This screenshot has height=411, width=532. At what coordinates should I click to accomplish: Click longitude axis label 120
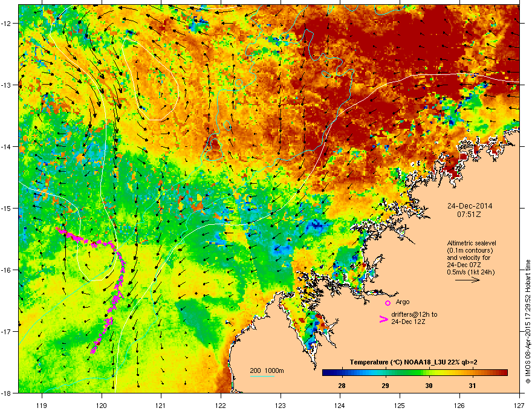click(102, 405)
